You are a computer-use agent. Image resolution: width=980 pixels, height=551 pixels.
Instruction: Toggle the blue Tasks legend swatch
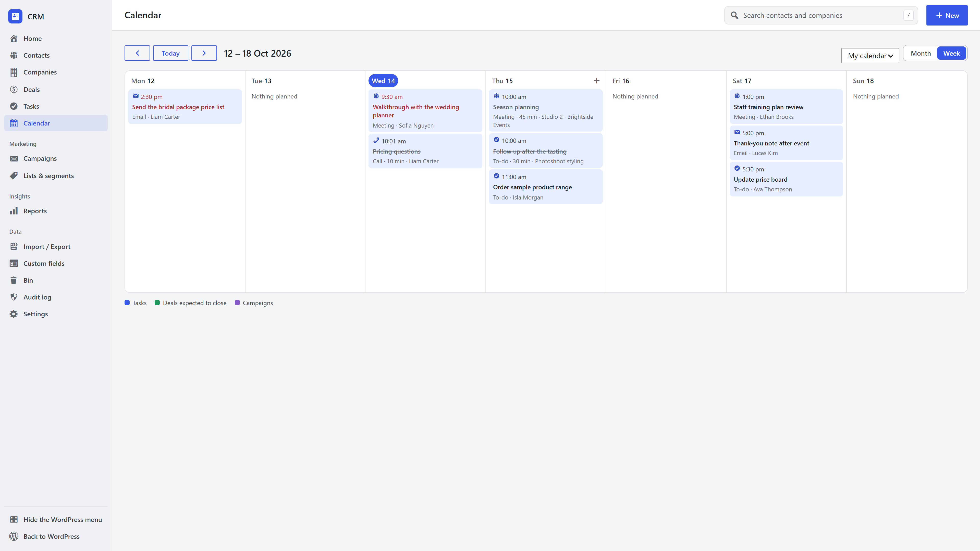(127, 303)
